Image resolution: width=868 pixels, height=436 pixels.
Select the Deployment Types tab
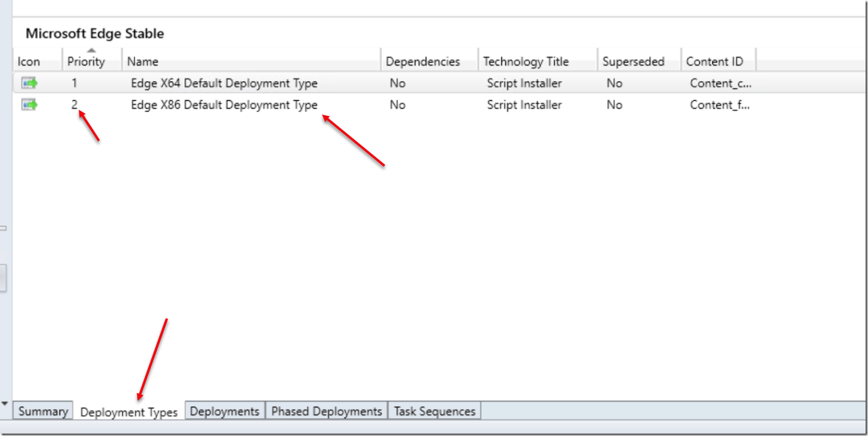click(128, 411)
